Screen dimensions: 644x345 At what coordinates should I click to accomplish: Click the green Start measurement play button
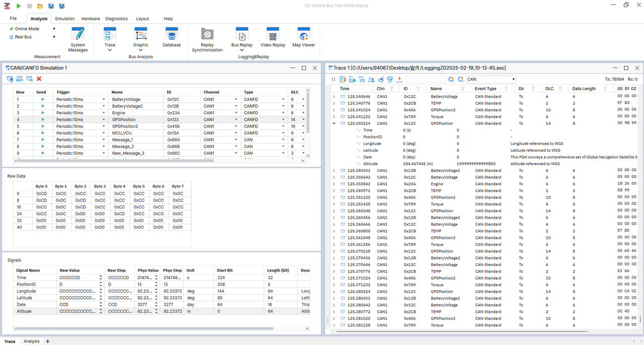pyautogui.click(x=19, y=6)
